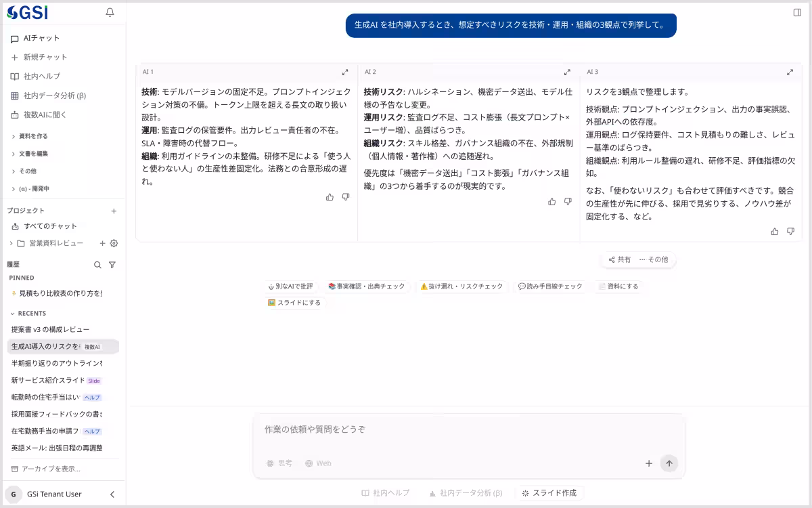Click the attachment plus icon in input
Viewport: 812px width, 508px height.
point(648,463)
